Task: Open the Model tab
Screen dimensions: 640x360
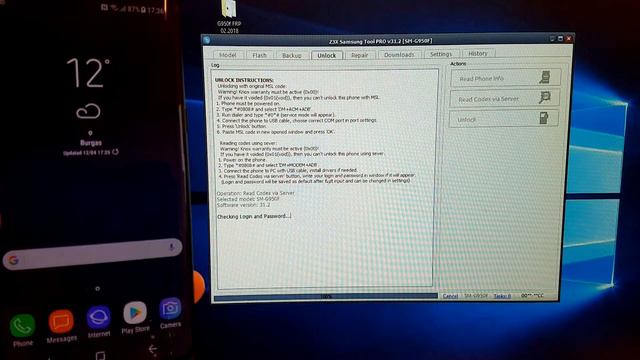Action: (228, 55)
